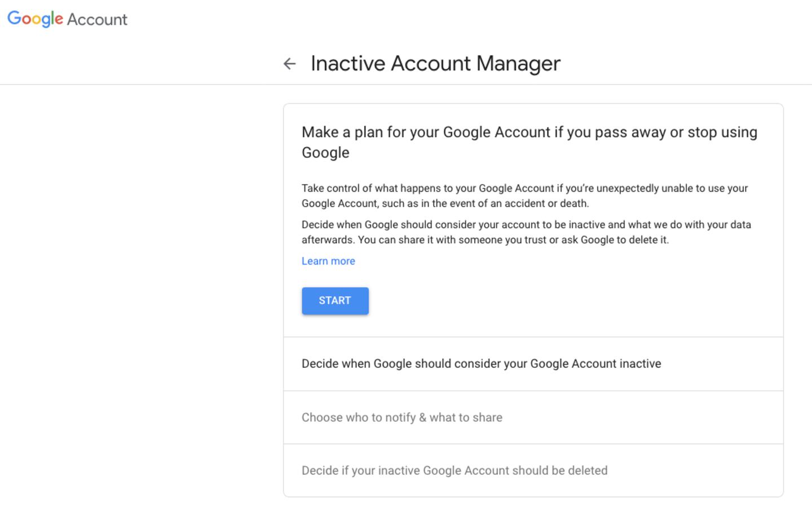Expand "Choose who to notify & what to share"

[401, 417]
